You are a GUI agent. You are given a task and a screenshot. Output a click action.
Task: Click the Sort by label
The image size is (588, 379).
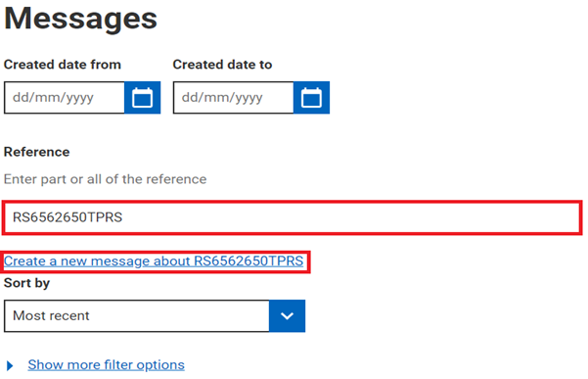[x=26, y=283]
